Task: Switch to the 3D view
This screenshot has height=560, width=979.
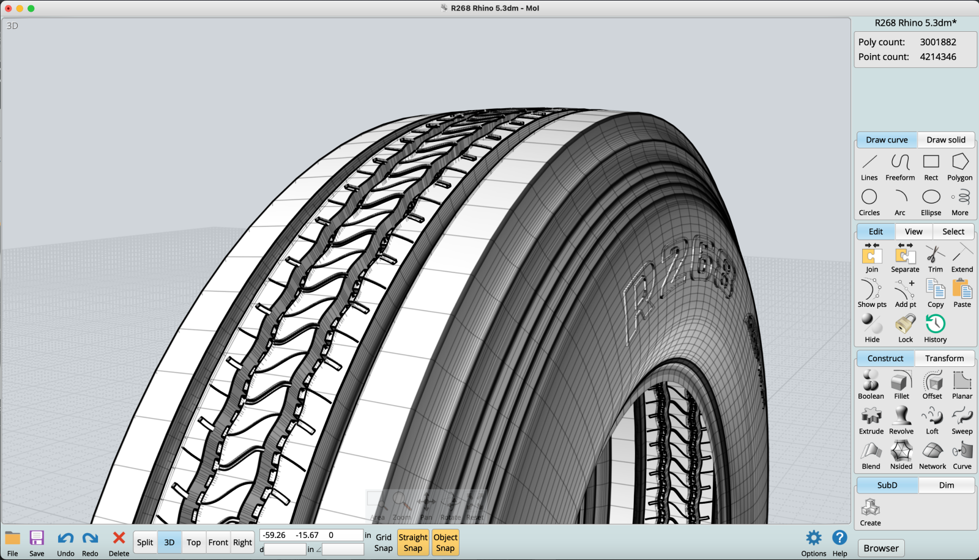Action: 169,542
